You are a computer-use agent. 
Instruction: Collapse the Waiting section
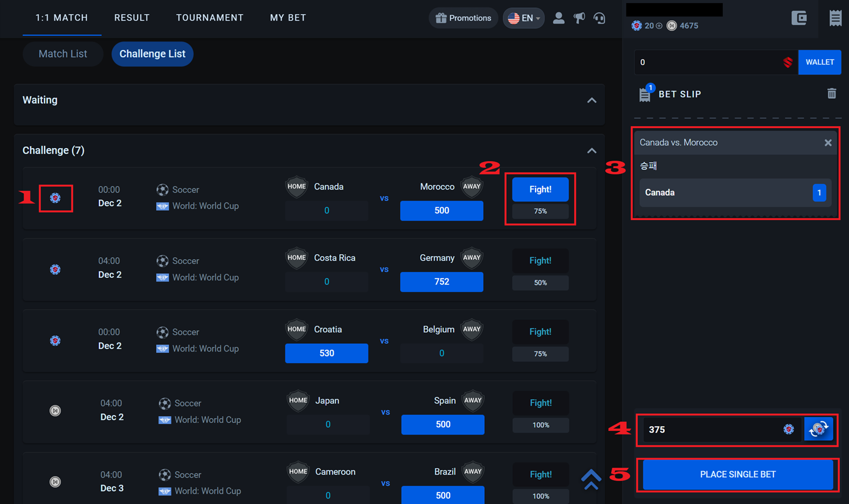(x=591, y=101)
